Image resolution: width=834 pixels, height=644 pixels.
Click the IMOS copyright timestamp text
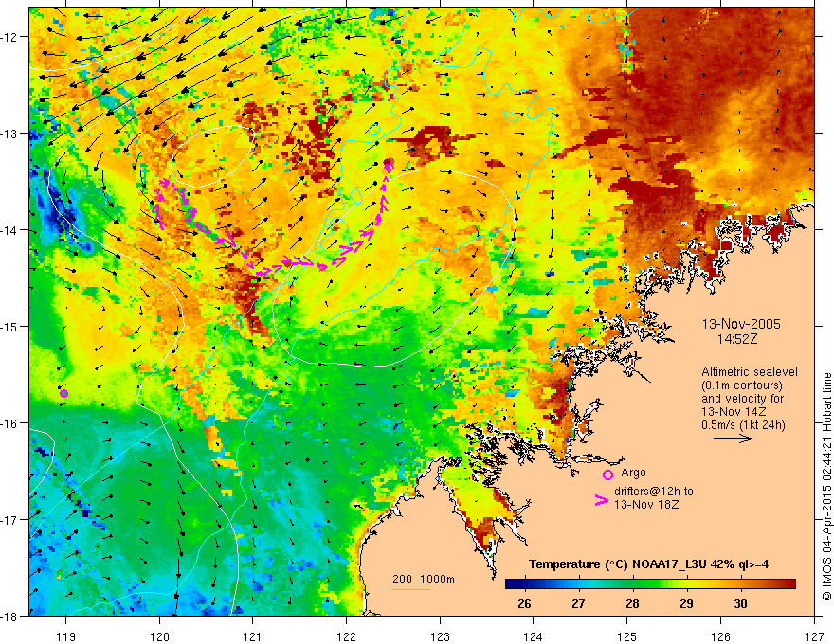[x=827, y=487]
